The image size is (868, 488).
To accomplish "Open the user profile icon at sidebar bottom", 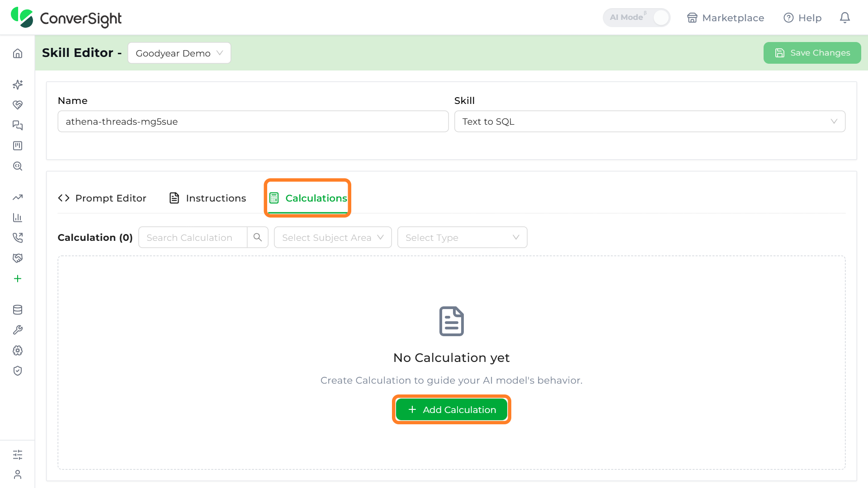I will [x=18, y=474].
